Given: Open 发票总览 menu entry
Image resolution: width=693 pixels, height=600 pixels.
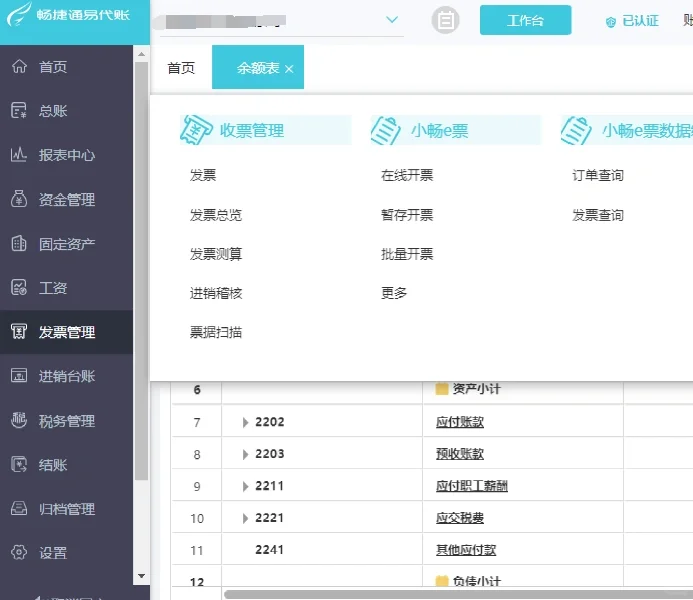Looking at the screenshot, I should pyautogui.click(x=216, y=215).
